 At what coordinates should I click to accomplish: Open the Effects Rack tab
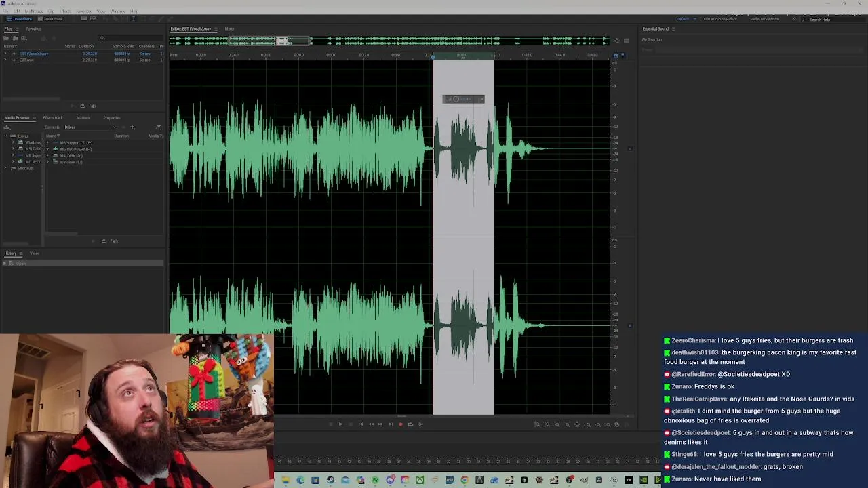(53, 118)
